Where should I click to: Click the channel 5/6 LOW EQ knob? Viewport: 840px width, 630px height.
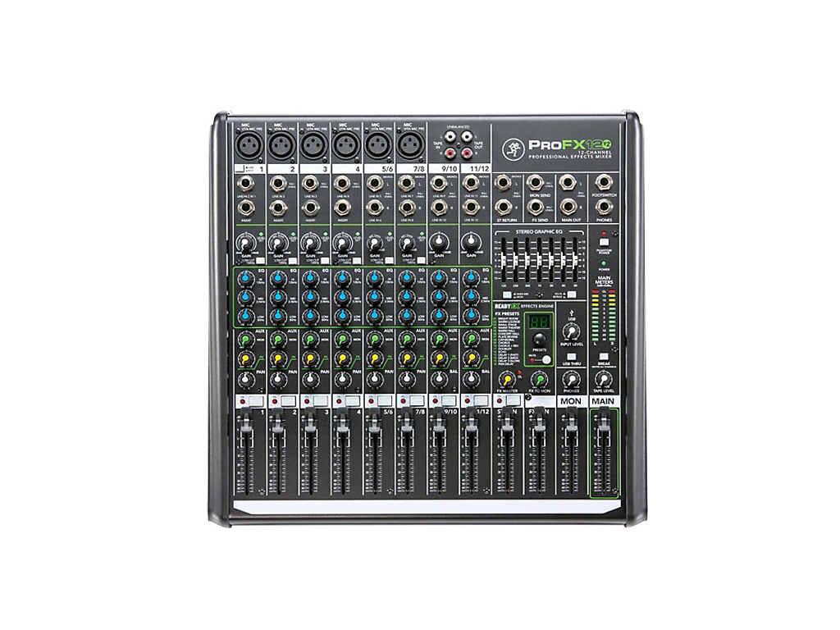374,317
